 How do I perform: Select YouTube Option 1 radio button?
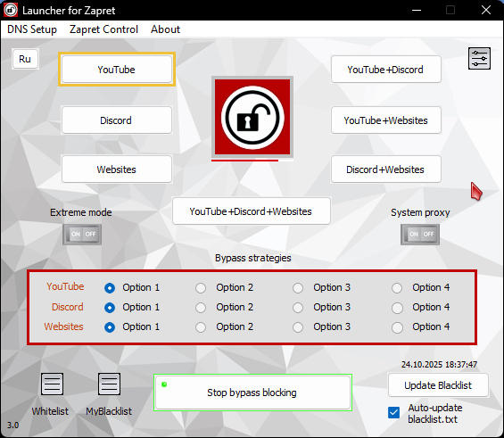coord(110,288)
